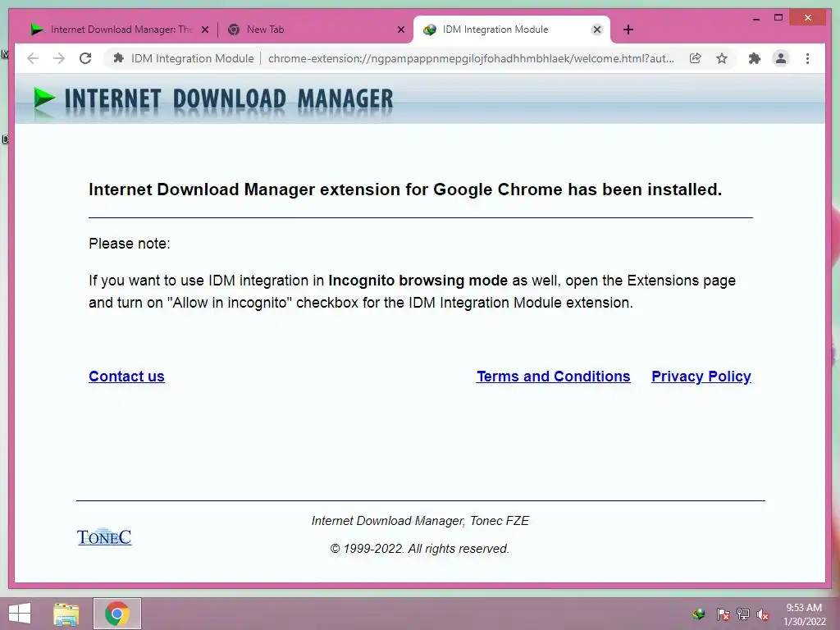Click the 'Please note:' text
The image size is (840, 630).
point(129,244)
